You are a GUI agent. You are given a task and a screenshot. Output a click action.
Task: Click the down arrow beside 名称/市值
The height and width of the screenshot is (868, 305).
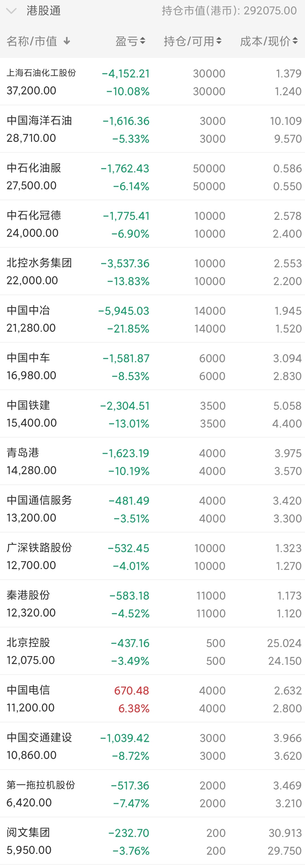67,41
